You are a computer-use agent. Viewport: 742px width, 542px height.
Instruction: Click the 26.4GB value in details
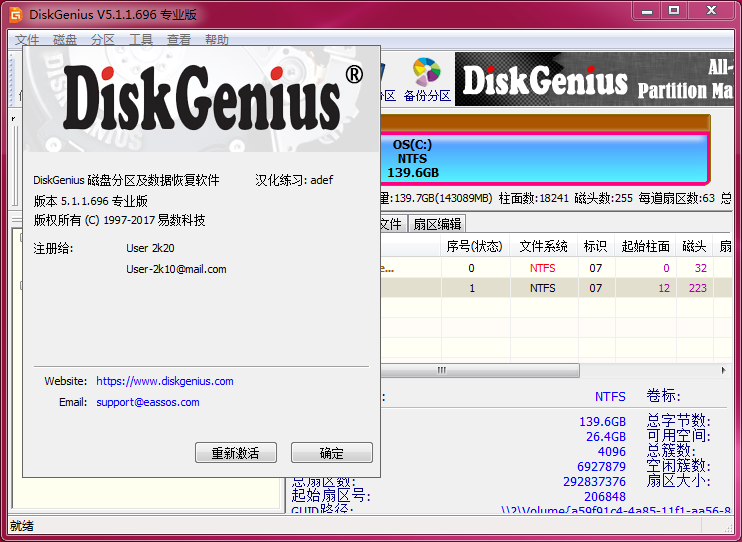606,436
